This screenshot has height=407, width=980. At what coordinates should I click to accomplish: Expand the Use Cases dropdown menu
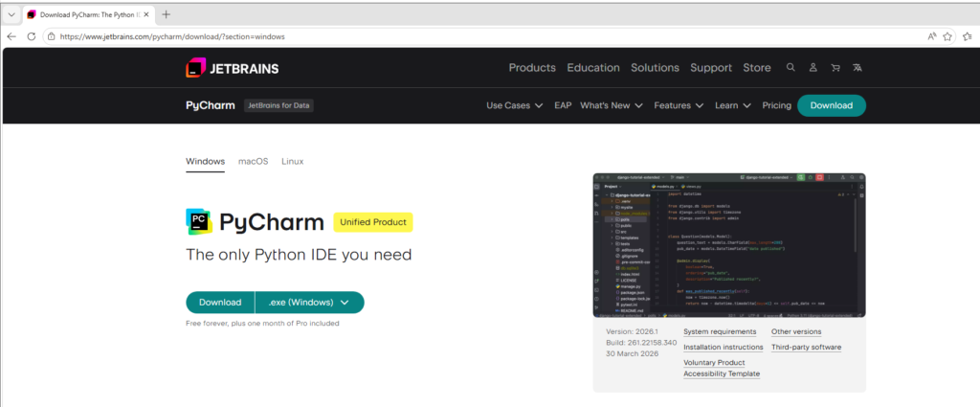[515, 105]
